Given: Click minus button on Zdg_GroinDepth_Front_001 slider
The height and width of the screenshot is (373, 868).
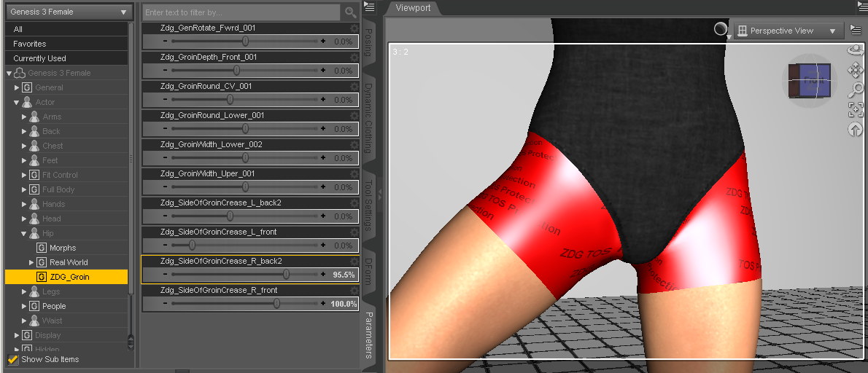Looking at the screenshot, I should (x=165, y=71).
